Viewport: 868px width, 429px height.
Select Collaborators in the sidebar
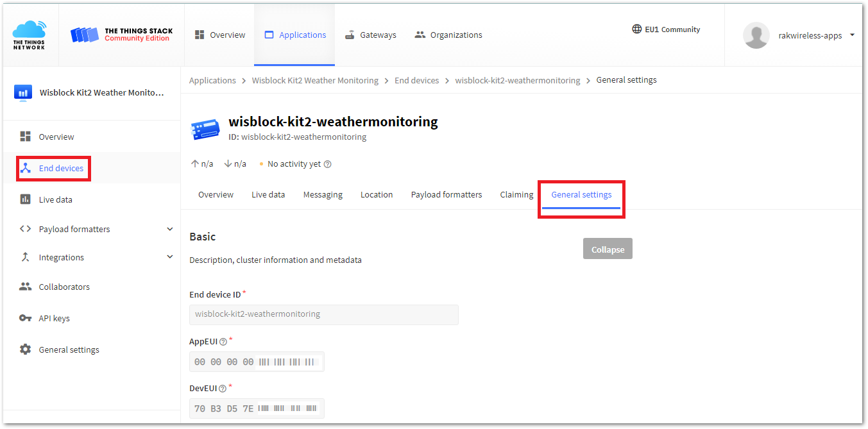(x=64, y=286)
